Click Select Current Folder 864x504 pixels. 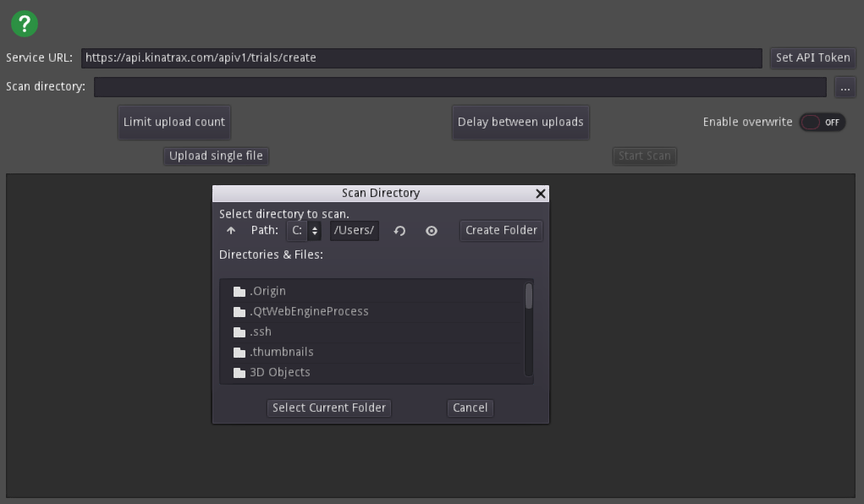[x=329, y=408]
